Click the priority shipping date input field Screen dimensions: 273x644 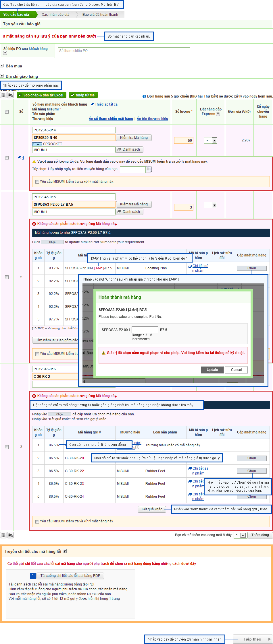pyautogui.click(x=132, y=170)
